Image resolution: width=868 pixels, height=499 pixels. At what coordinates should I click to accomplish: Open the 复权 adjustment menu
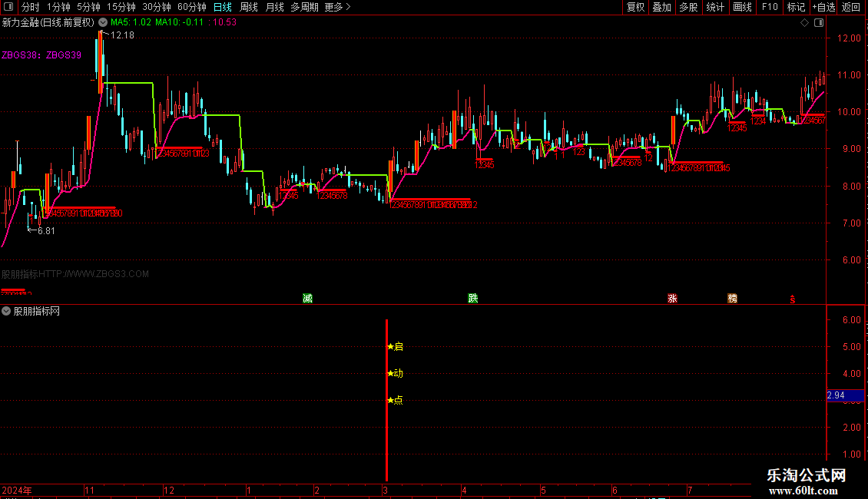(x=635, y=7)
